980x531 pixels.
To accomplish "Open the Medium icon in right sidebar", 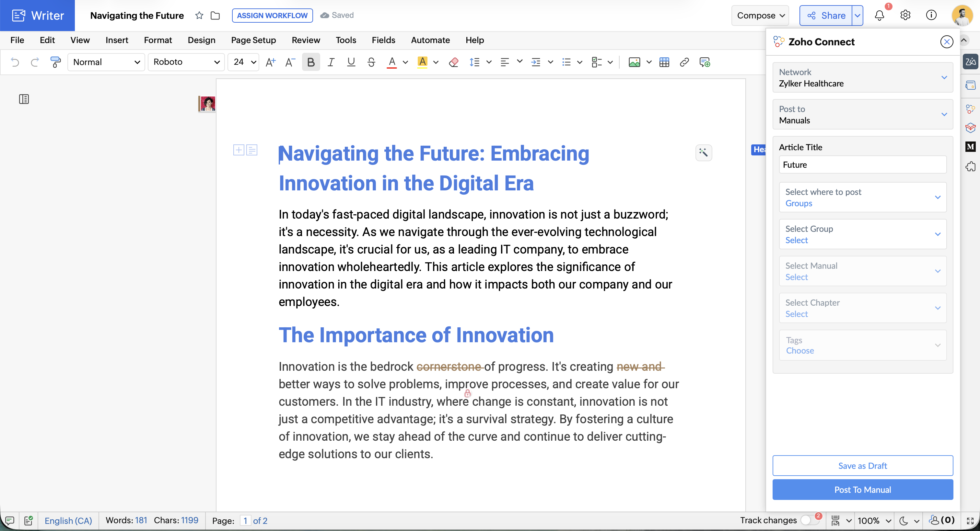I will [x=970, y=146].
